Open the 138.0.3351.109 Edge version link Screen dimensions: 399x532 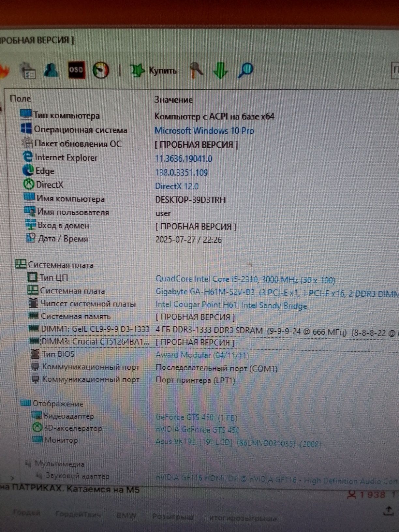[x=181, y=172]
